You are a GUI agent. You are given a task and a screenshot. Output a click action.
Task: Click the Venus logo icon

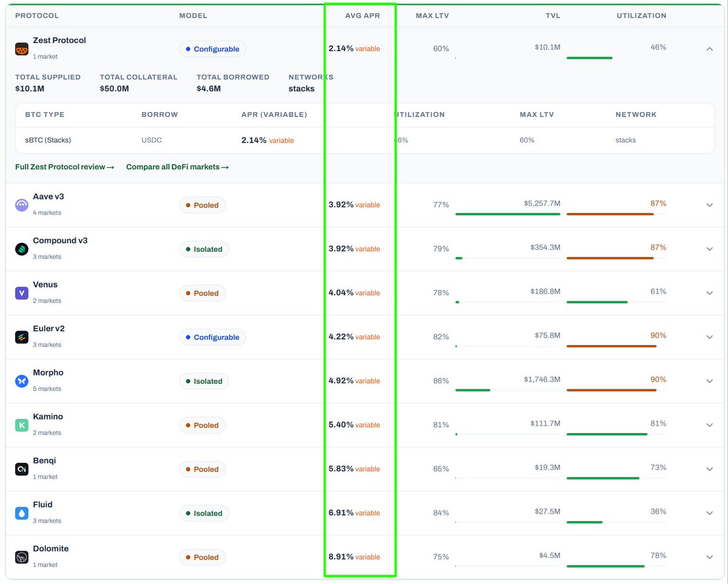22,294
